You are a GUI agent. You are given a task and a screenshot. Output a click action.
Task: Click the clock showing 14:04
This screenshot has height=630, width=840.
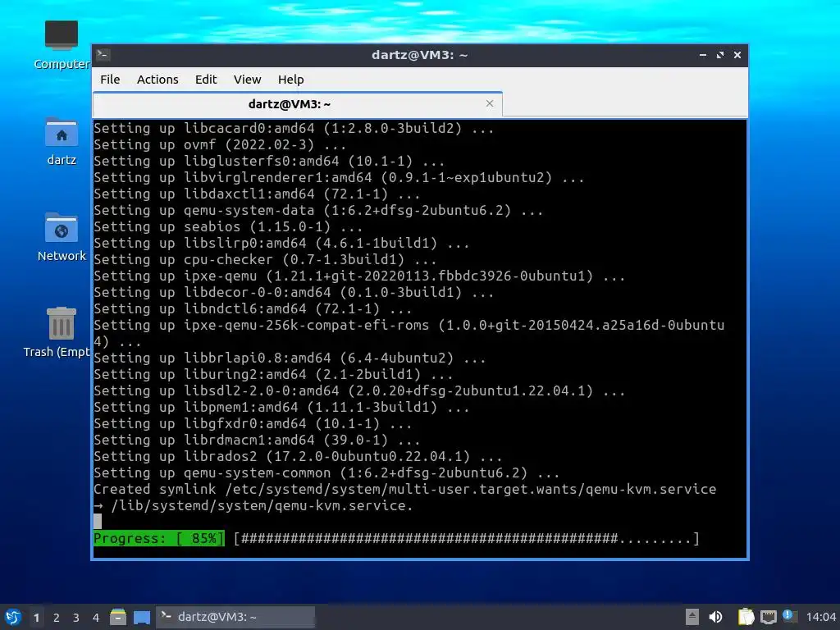point(820,617)
